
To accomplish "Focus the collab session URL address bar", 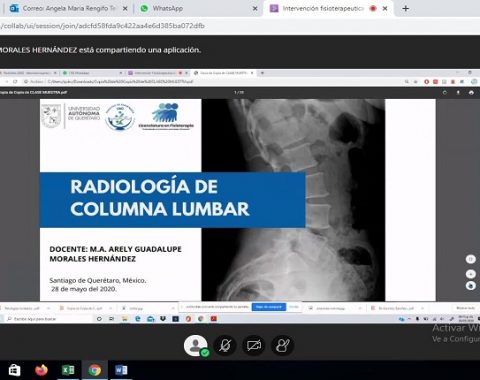I will (103, 26).
